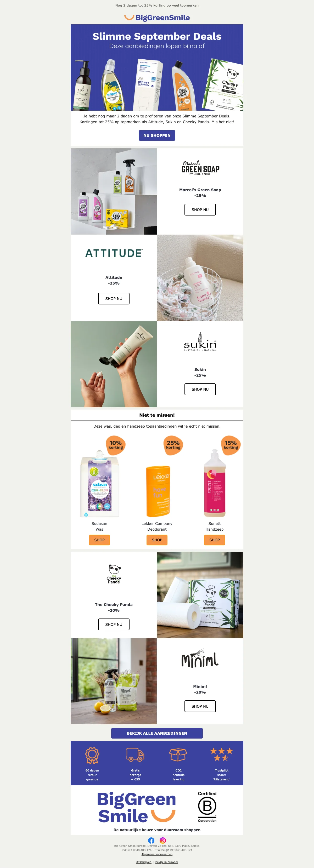
Task: Click the Certified B Corporation logo
Action: pyautogui.click(x=207, y=807)
